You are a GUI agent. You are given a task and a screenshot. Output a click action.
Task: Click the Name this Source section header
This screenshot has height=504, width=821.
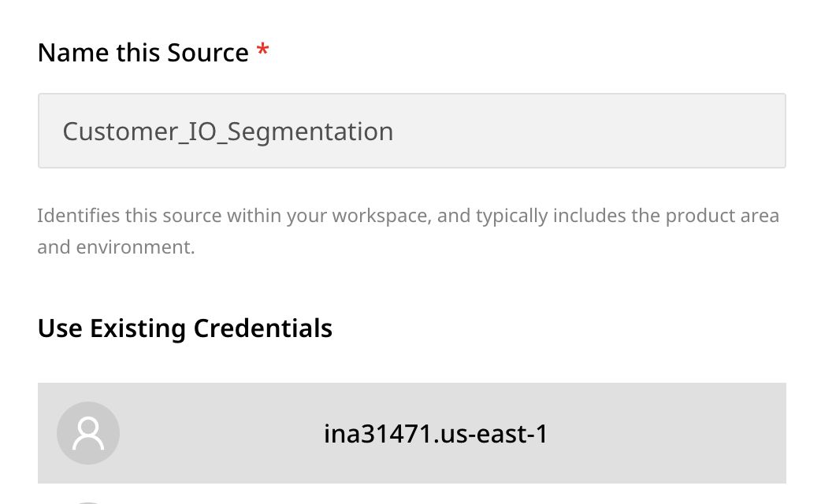pyautogui.click(x=143, y=52)
